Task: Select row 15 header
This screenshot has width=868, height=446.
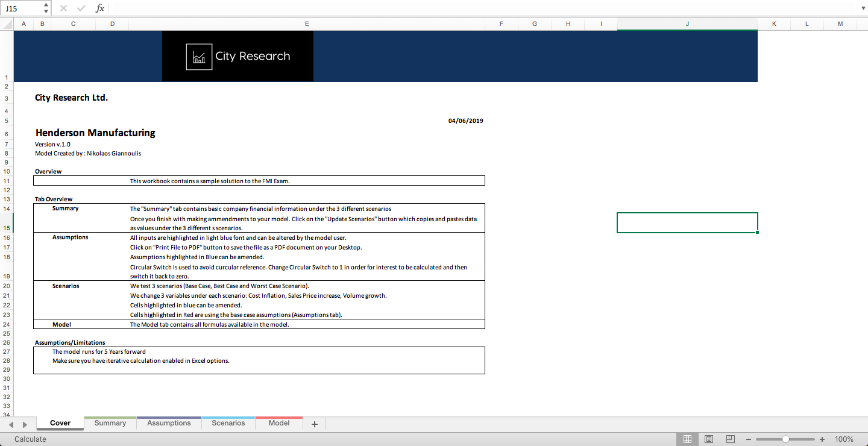Action: [x=7, y=223]
